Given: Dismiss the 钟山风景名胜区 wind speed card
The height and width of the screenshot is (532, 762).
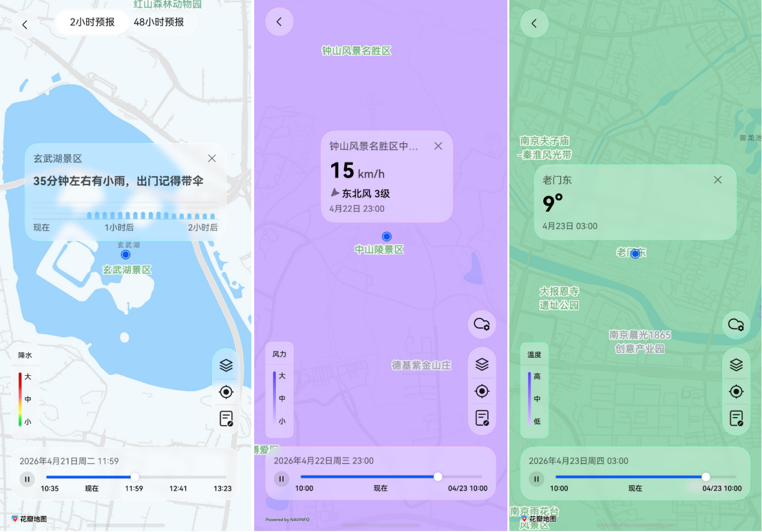Looking at the screenshot, I should [438, 145].
